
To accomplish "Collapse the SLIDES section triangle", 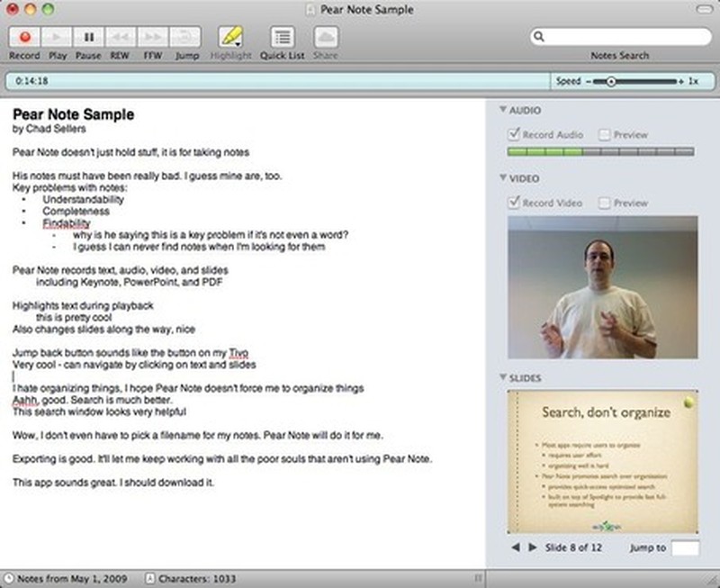I will pyautogui.click(x=503, y=377).
